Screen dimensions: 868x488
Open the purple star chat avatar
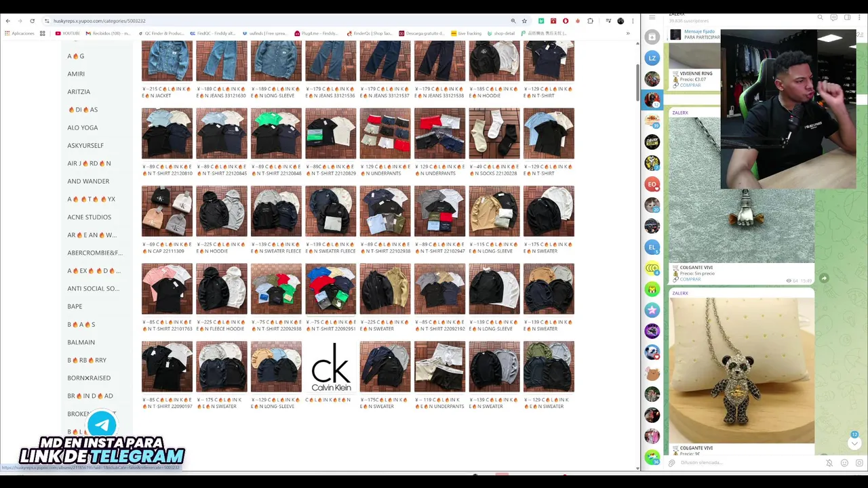tap(652, 310)
